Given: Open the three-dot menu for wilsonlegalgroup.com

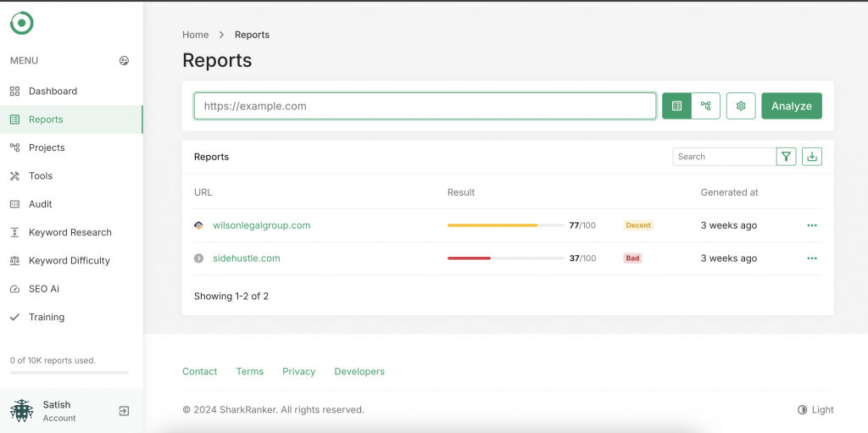Looking at the screenshot, I should [812, 225].
